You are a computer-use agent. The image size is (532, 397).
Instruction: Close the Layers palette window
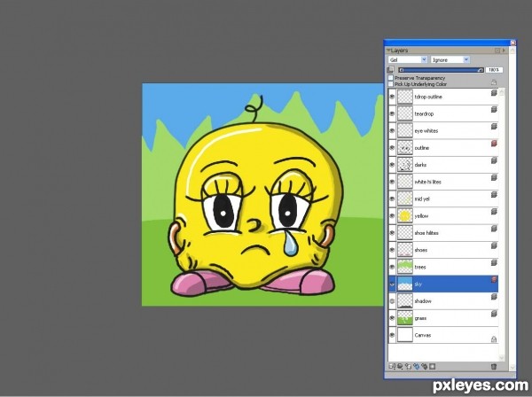point(512,43)
